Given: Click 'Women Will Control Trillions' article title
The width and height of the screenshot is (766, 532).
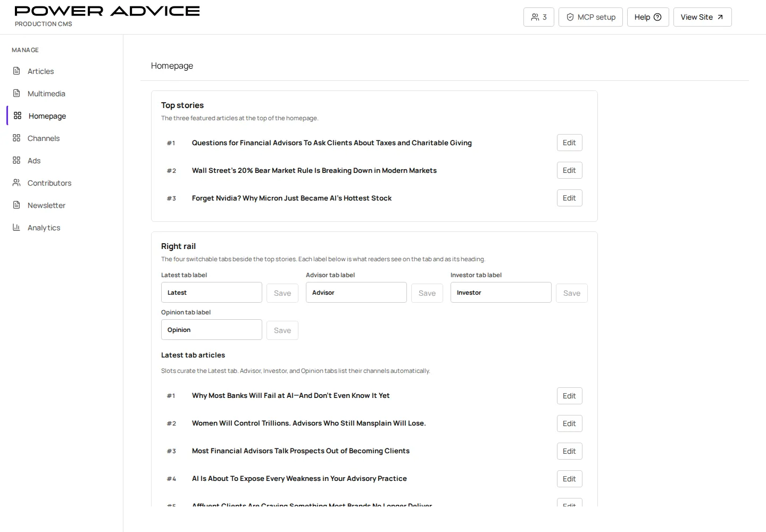Looking at the screenshot, I should coord(309,423).
